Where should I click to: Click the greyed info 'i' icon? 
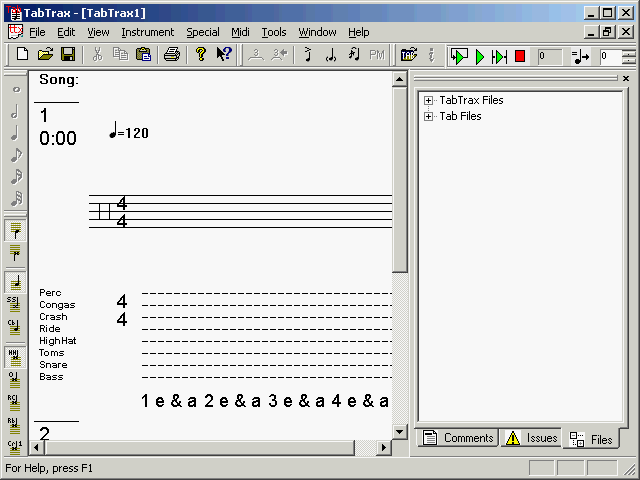(x=431, y=55)
